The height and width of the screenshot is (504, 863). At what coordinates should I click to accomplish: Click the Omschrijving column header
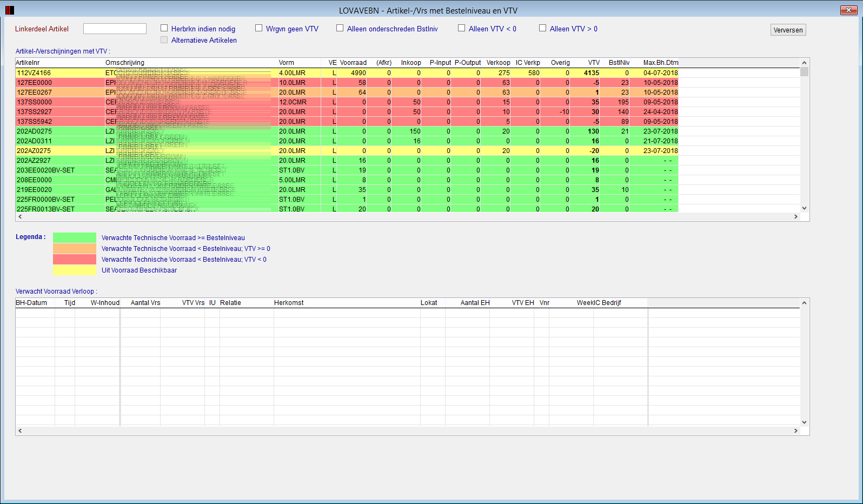click(125, 63)
